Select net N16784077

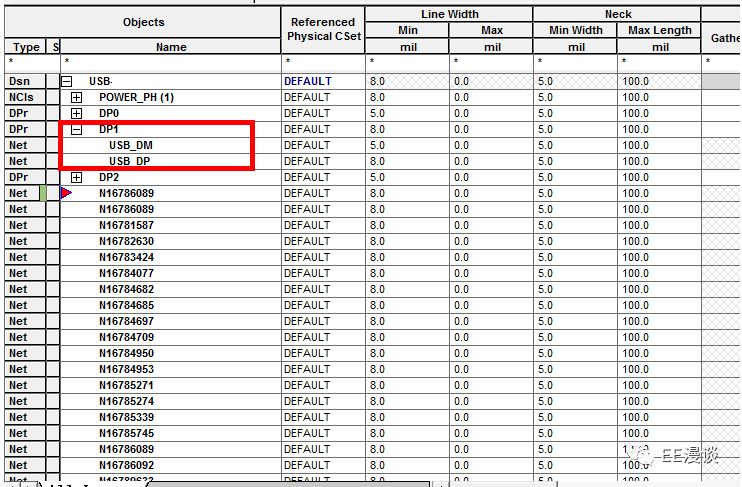126,274
